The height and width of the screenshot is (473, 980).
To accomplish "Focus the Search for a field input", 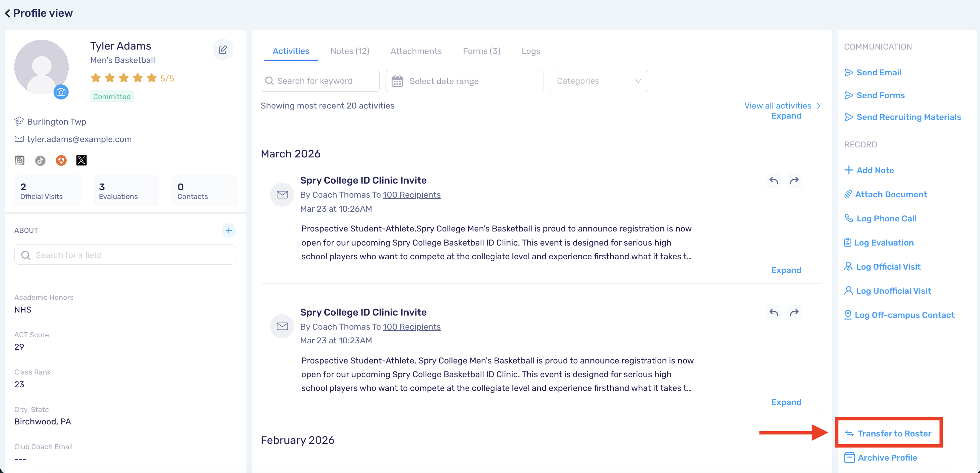I will point(125,255).
